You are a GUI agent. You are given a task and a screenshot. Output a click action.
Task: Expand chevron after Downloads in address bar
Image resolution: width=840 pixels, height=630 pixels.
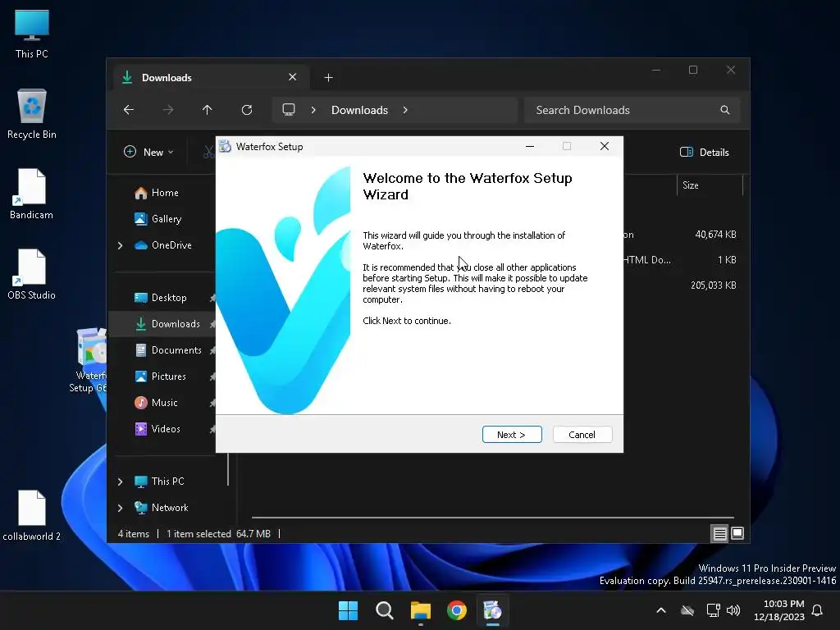tap(405, 110)
